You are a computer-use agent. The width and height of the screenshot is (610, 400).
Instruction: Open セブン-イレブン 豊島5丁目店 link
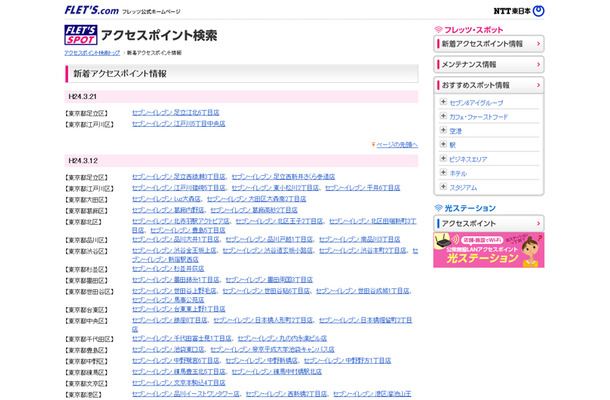[x=188, y=230]
